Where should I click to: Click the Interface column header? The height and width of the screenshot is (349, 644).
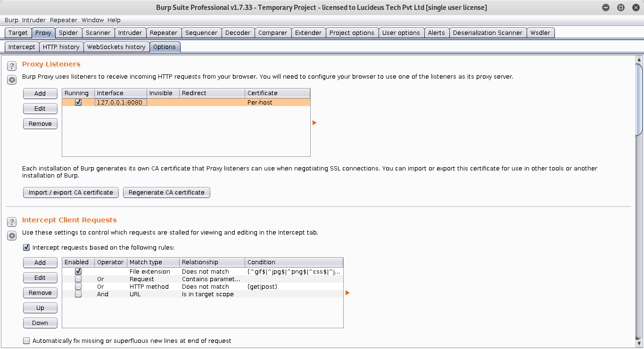pos(121,93)
